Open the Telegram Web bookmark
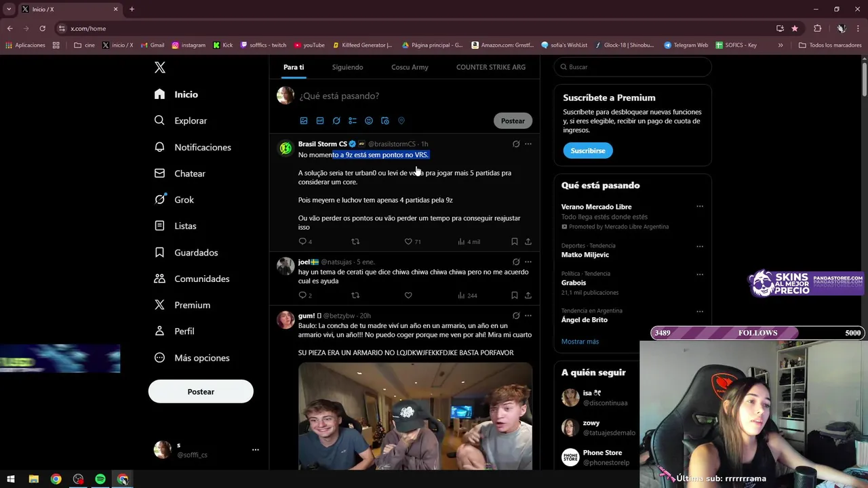The width and height of the screenshot is (868, 488). (686, 45)
